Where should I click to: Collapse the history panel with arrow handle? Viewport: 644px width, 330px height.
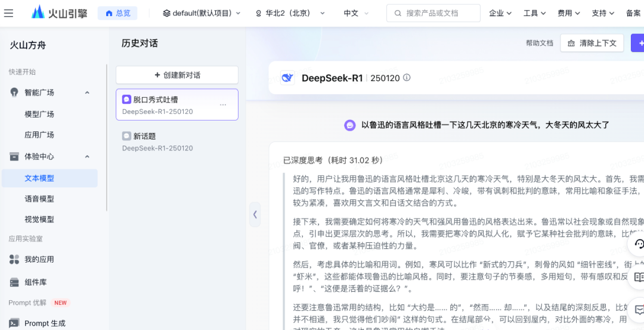click(x=255, y=214)
